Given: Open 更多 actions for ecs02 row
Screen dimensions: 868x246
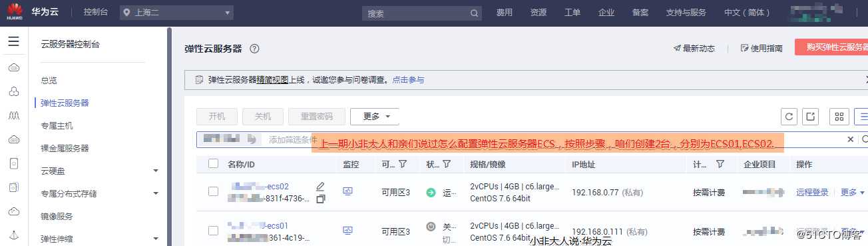Looking at the screenshot, I should click(x=852, y=192).
